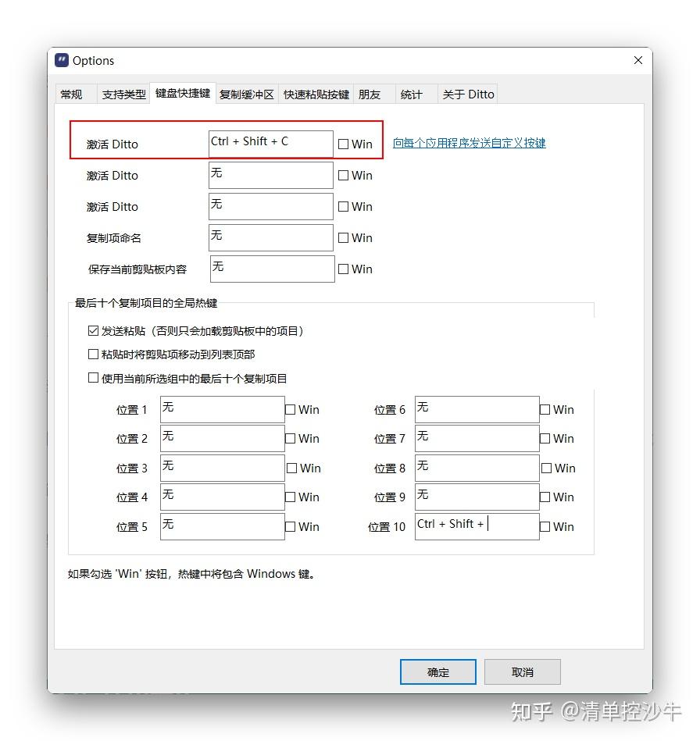Tick Win for 位置 4

point(291,497)
